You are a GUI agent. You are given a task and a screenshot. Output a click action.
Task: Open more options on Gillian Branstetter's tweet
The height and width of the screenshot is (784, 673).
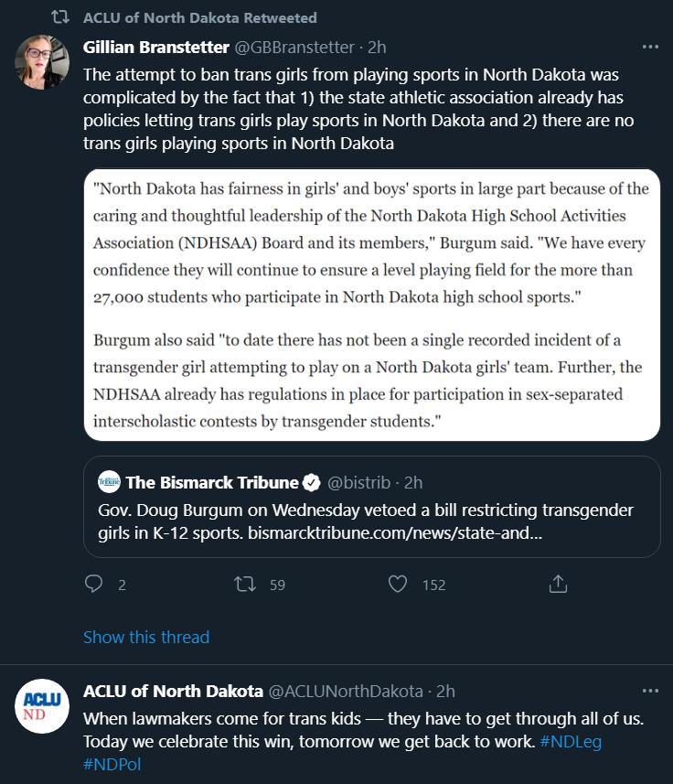tap(650, 47)
